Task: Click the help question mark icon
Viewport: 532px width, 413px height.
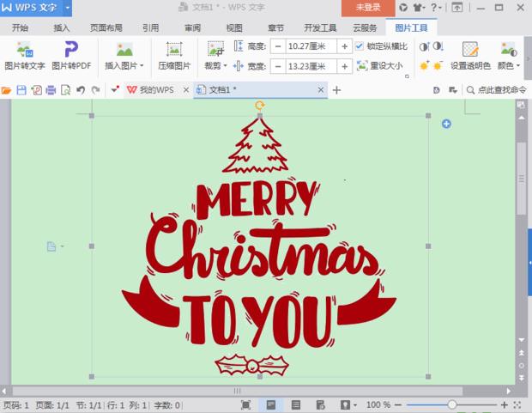Action: (435, 7)
